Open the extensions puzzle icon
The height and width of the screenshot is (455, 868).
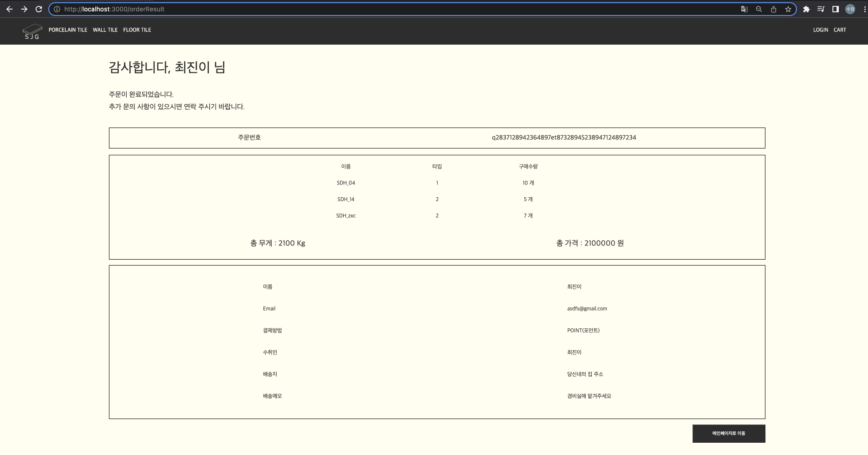tap(806, 9)
